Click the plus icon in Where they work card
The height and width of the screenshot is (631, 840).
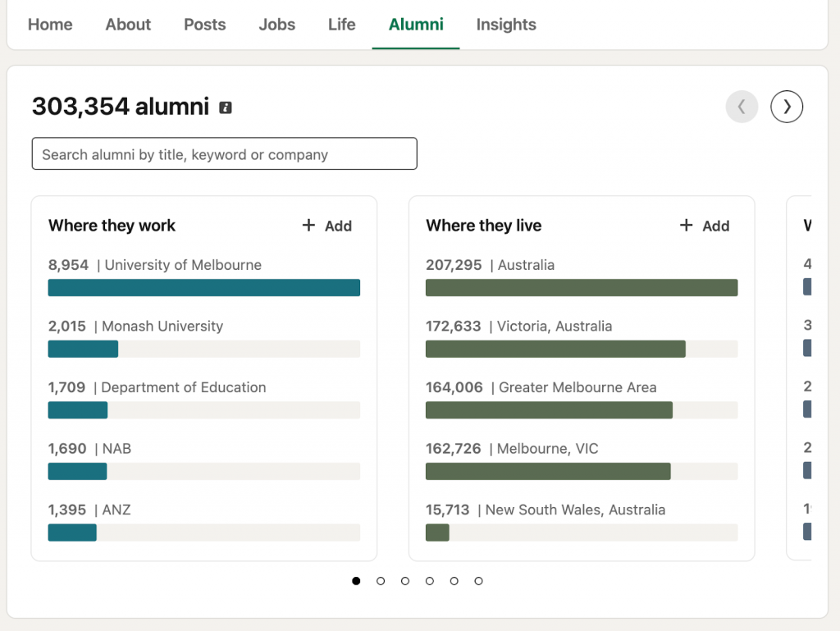[308, 226]
